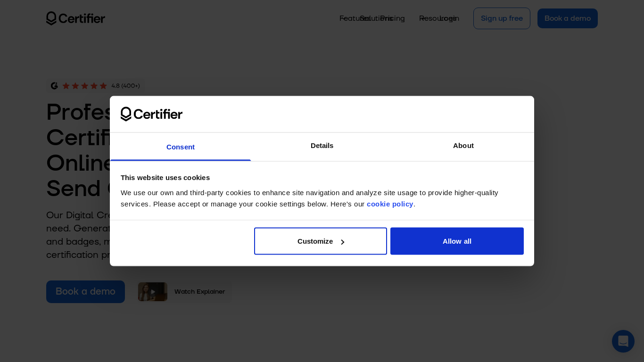Click Sign up free in the header
Viewport: 644px width, 362px height.
pos(502,18)
